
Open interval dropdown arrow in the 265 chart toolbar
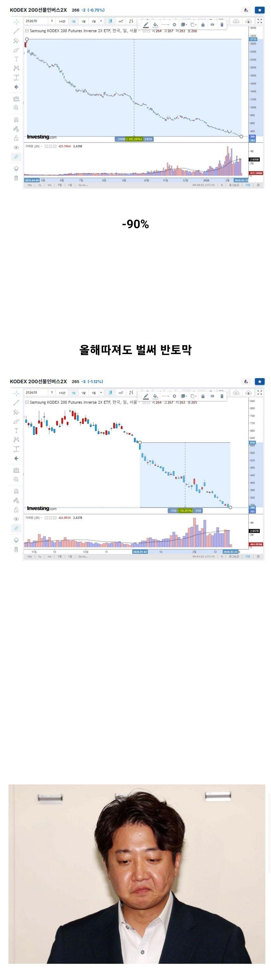click(101, 392)
